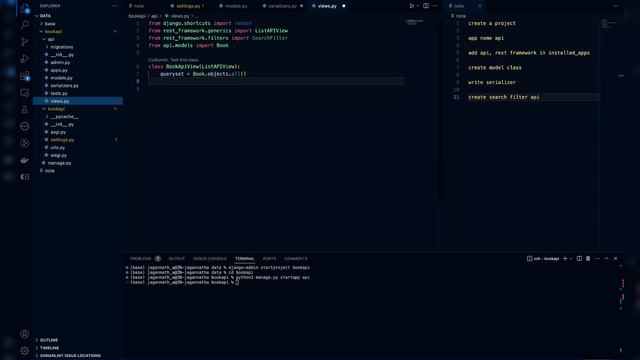This screenshot has height=360, width=640.
Task: Expand the __pycache__ folder
Action: (78, 116)
